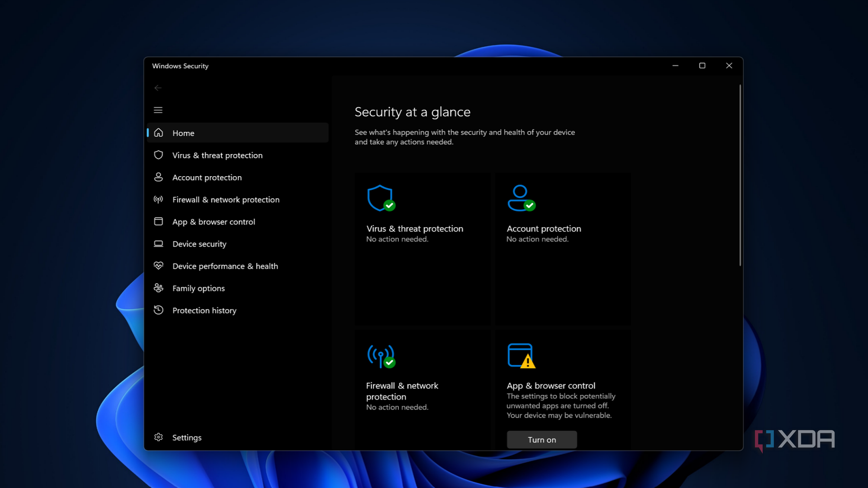Click the large account icon with green check
The image size is (868, 488).
point(521,198)
